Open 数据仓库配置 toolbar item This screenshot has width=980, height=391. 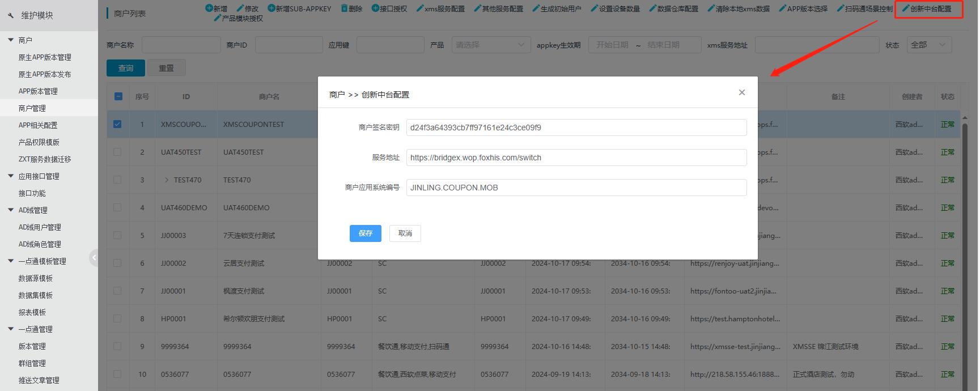click(673, 8)
